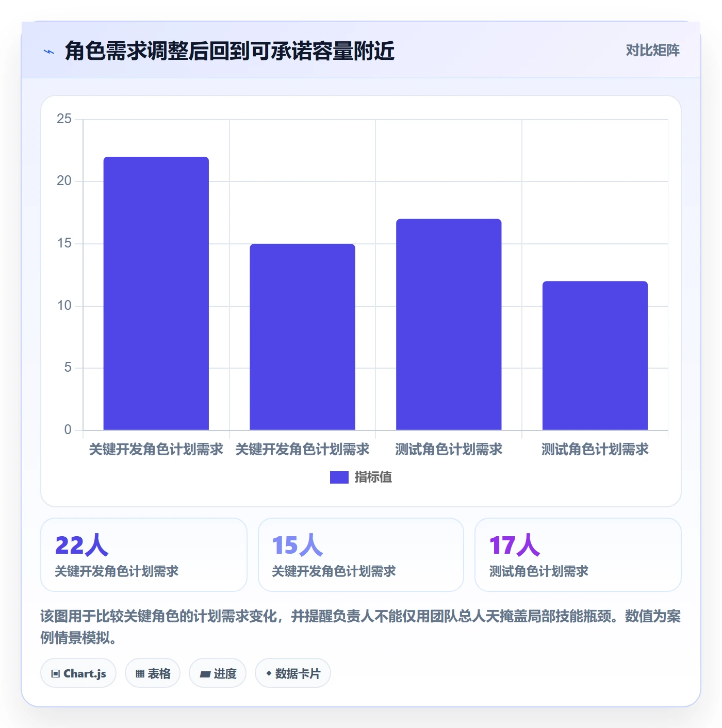This screenshot has width=722, height=728.
Task: Click the bar icon in 进度 chip
Action: coord(205,674)
